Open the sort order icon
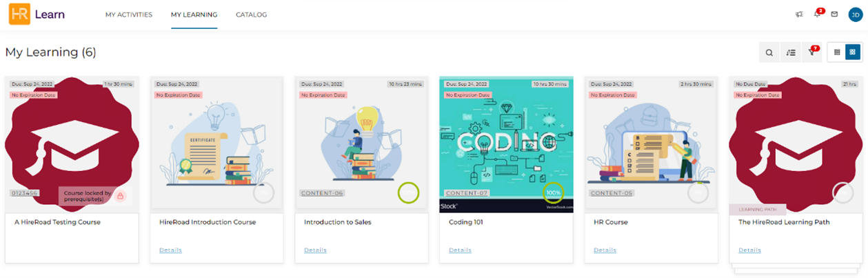This screenshot has height=278, width=868. click(791, 52)
